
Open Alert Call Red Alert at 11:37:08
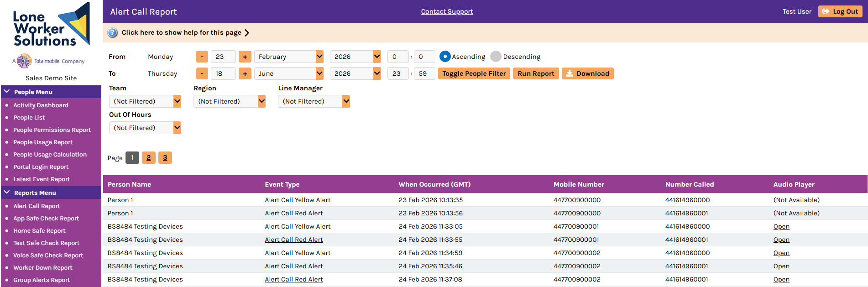tap(294, 279)
